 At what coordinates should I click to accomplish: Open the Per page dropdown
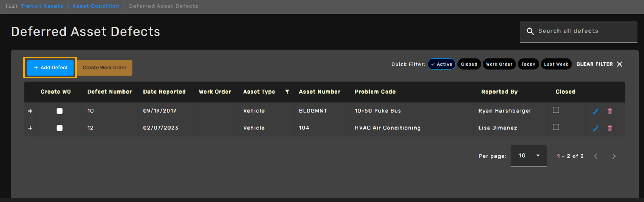point(528,156)
